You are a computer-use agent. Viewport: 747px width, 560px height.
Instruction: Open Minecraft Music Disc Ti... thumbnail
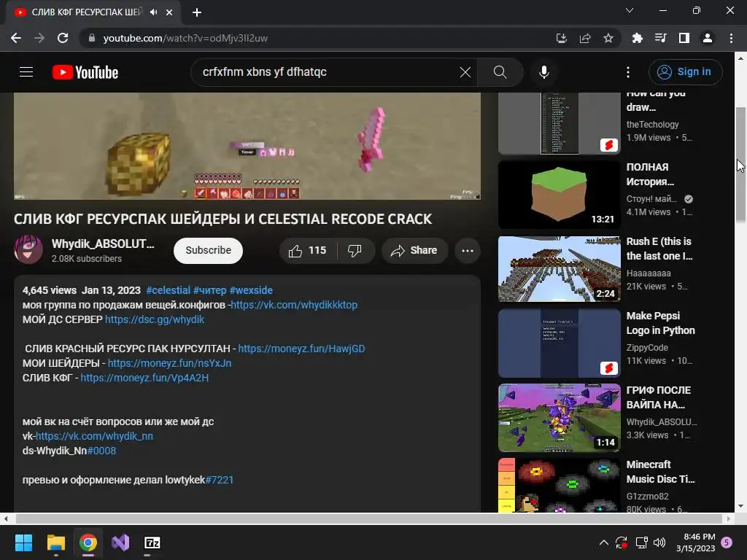coord(560,485)
